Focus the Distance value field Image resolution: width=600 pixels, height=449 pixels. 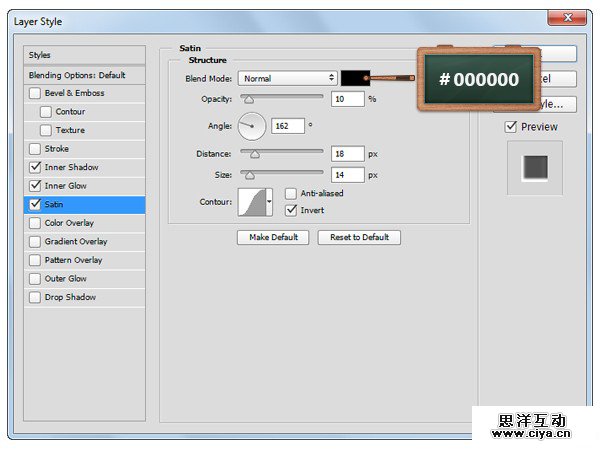click(347, 154)
